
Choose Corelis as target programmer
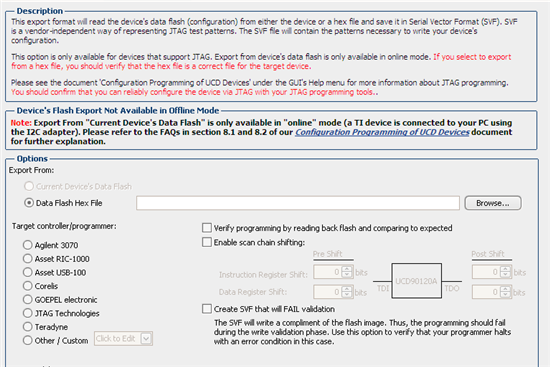coord(27,286)
